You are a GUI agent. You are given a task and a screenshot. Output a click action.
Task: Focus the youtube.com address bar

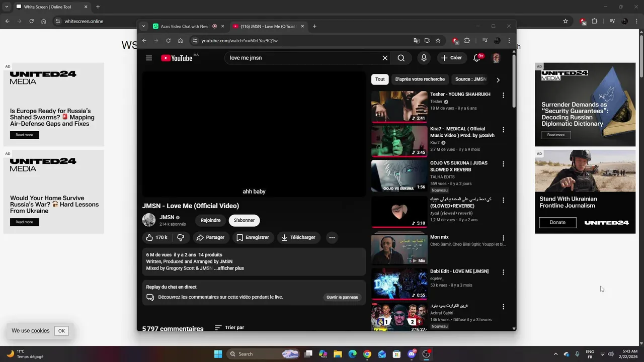(302, 41)
